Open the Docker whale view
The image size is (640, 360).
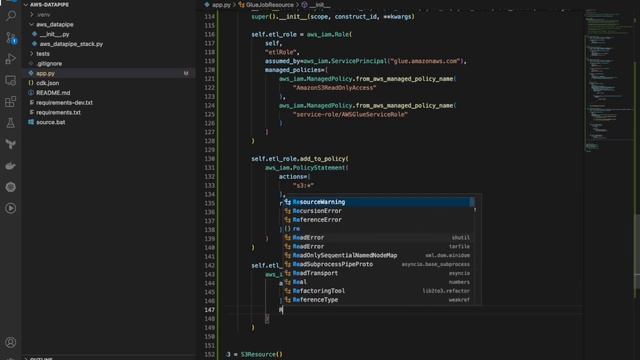point(11,166)
